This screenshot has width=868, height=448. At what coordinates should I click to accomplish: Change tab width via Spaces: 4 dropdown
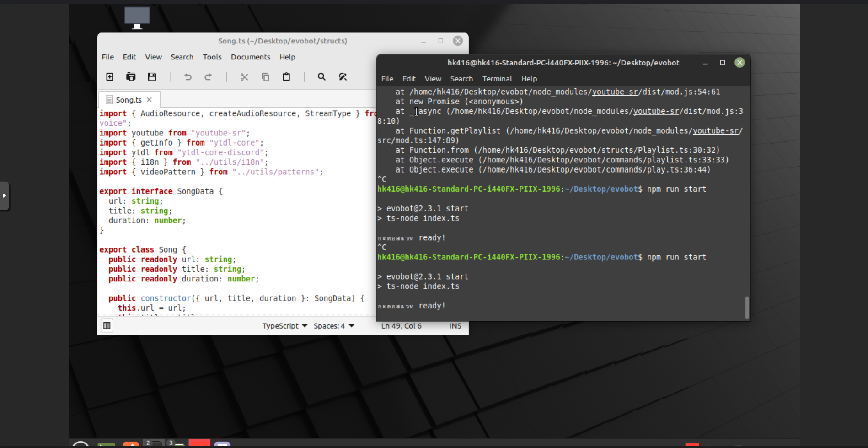pos(334,325)
